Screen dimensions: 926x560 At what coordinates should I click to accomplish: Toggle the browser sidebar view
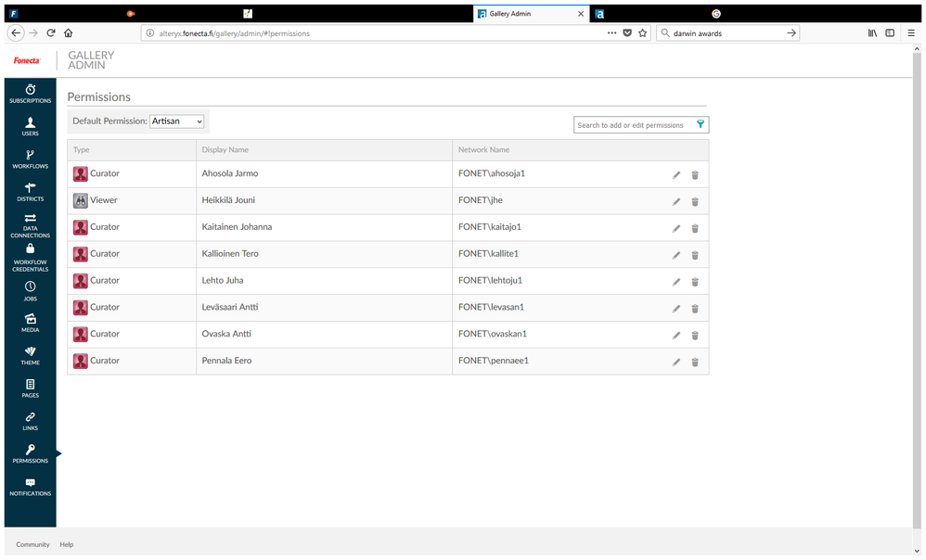click(890, 33)
